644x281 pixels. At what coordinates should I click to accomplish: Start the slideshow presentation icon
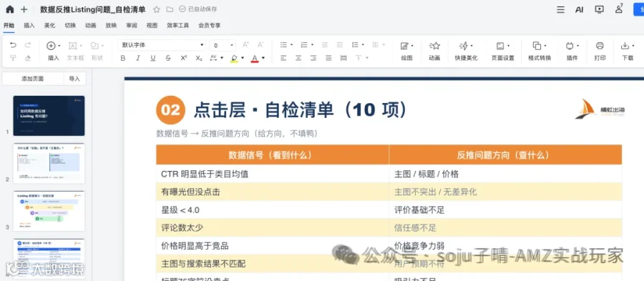599,9
